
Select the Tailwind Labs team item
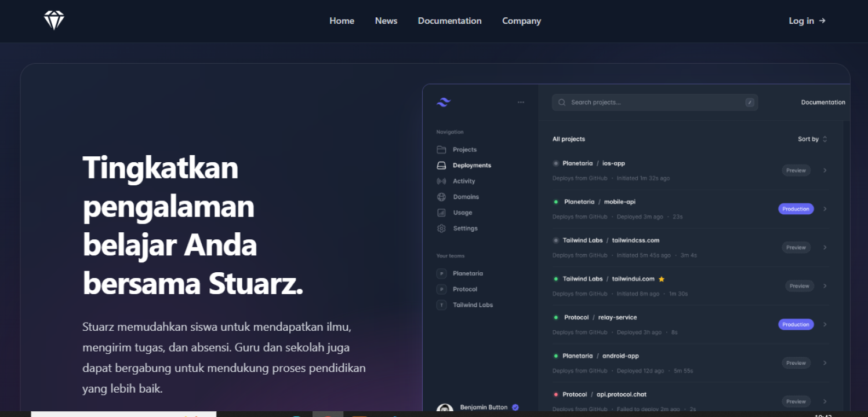pyautogui.click(x=473, y=305)
